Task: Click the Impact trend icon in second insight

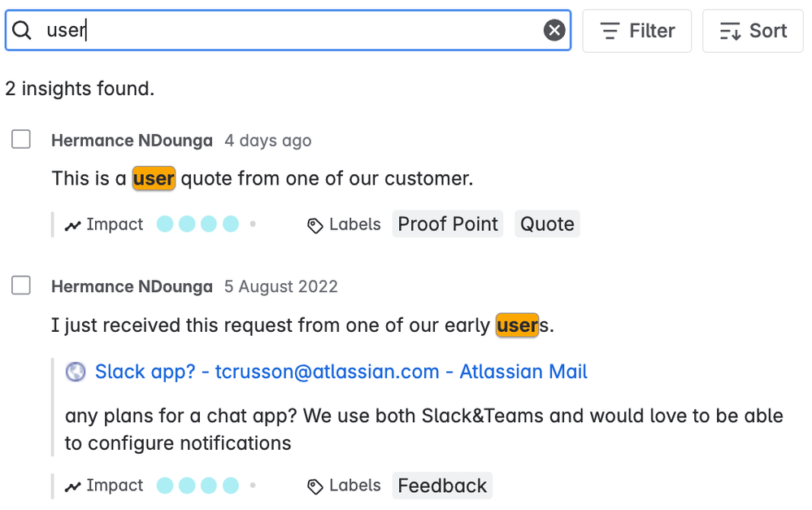Action: (72, 486)
